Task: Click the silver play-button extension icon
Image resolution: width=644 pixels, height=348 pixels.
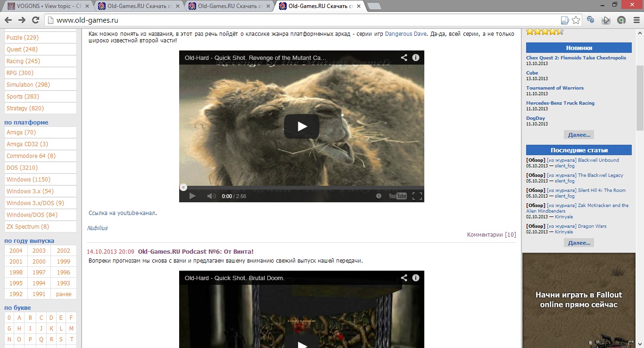Action: [x=606, y=20]
